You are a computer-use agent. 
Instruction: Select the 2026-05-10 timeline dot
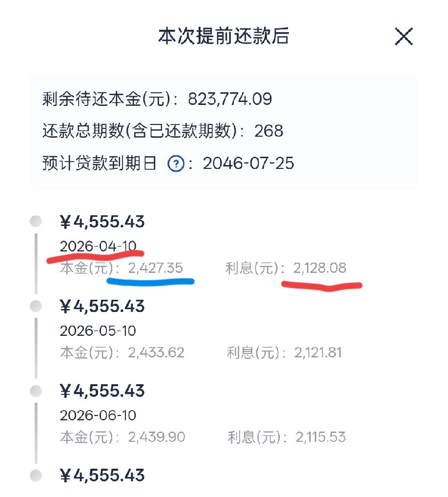pyautogui.click(x=36, y=306)
